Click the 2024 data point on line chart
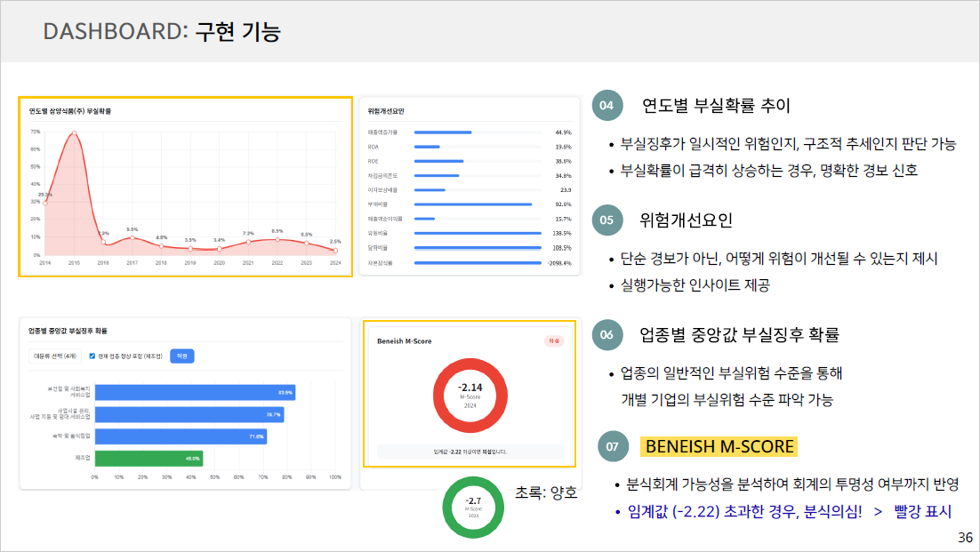 (x=335, y=251)
